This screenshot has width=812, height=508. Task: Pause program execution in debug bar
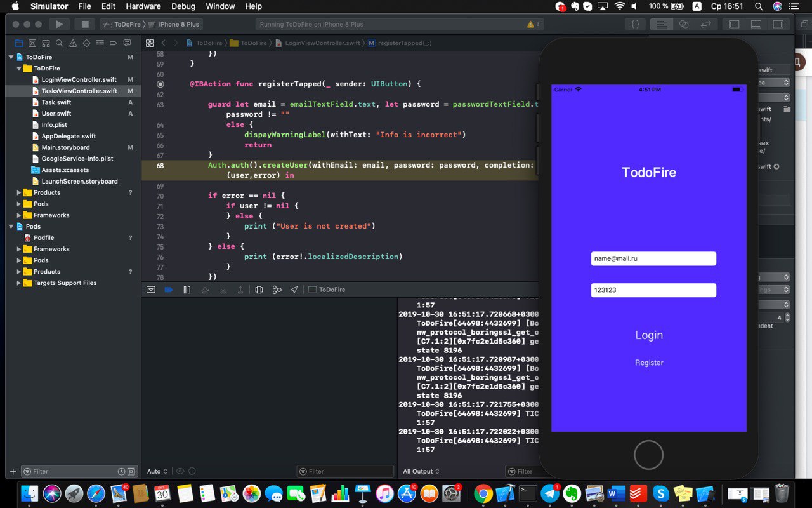pos(187,290)
